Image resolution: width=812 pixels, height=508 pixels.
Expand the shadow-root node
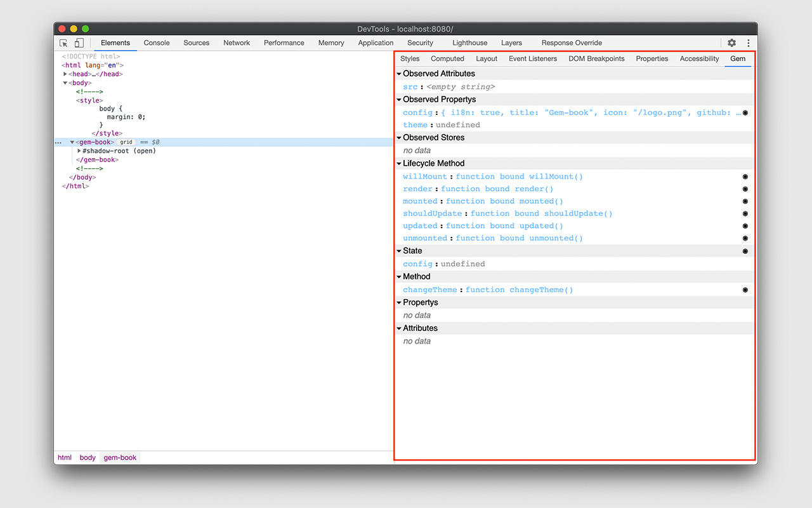coord(78,150)
